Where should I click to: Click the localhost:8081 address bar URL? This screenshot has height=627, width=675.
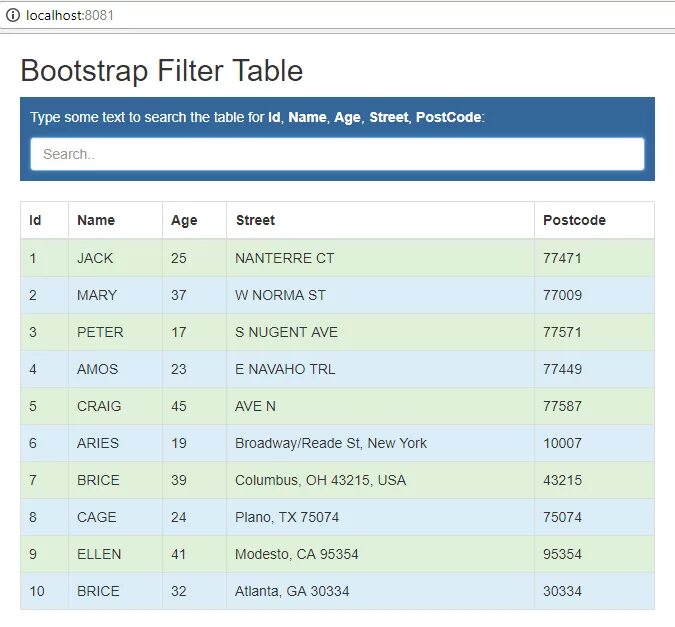pyautogui.click(x=59, y=16)
